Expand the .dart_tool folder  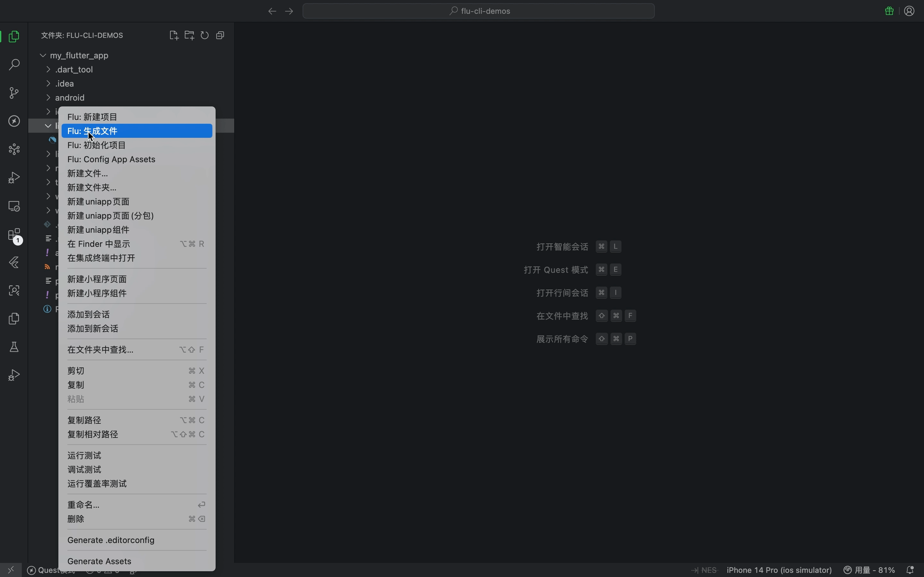pos(48,70)
